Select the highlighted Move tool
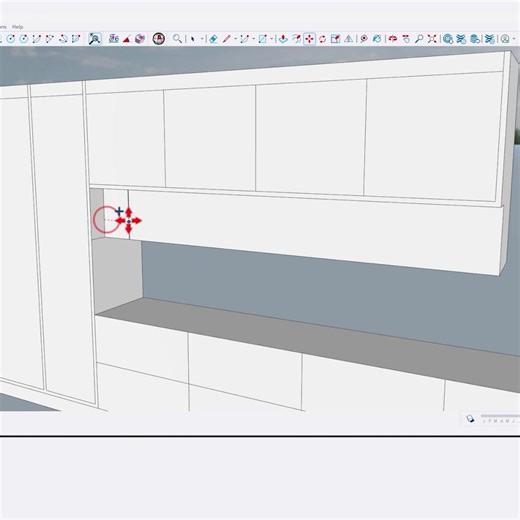 pos(310,39)
